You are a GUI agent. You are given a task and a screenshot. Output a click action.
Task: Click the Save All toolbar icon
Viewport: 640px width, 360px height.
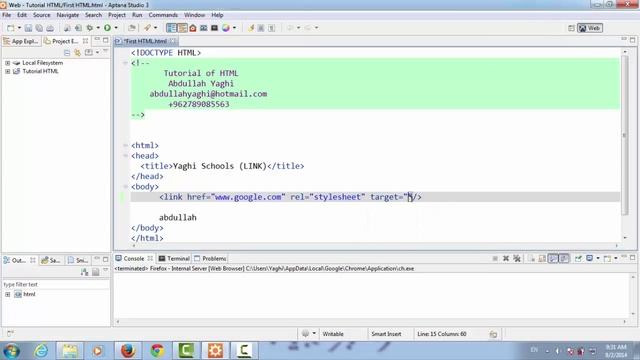click(x=39, y=28)
